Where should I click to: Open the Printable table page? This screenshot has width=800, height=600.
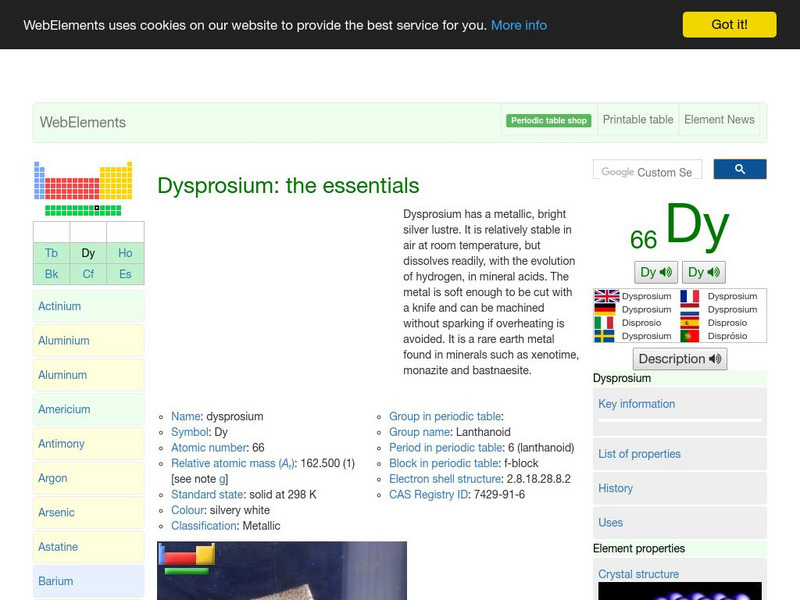click(x=637, y=119)
